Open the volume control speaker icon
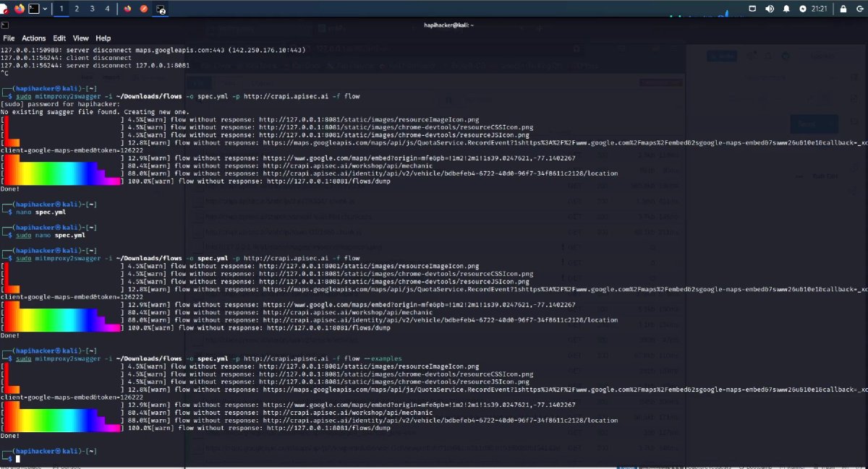Image resolution: width=868 pixels, height=469 pixels. (x=769, y=9)
